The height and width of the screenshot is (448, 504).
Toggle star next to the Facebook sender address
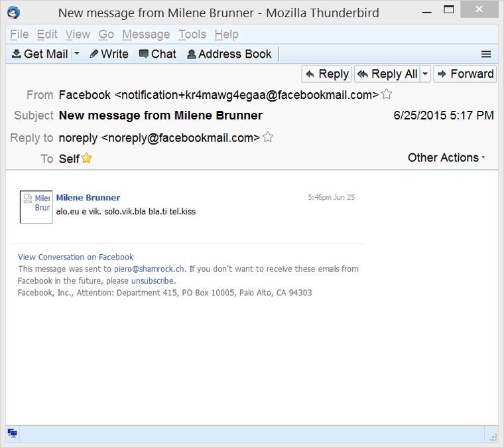click(387, 94)
